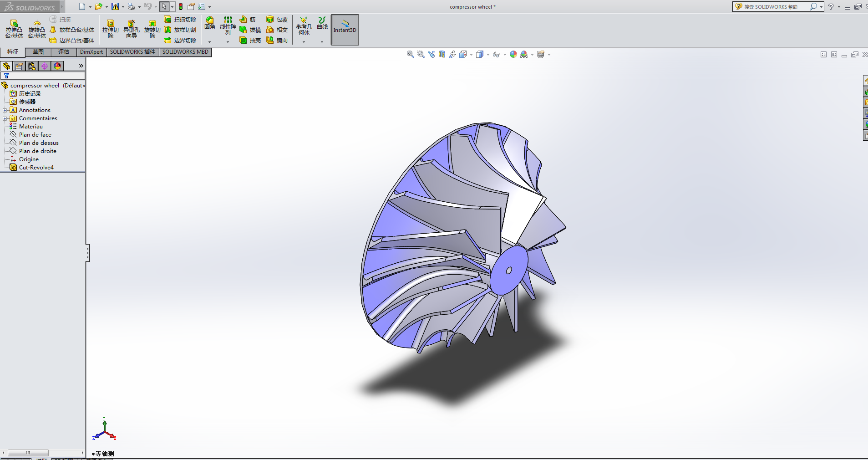Image resolution: width=868 pixels, height=460 pixels.
Task: Select the Rib feature tool
Action: point(249,20)
